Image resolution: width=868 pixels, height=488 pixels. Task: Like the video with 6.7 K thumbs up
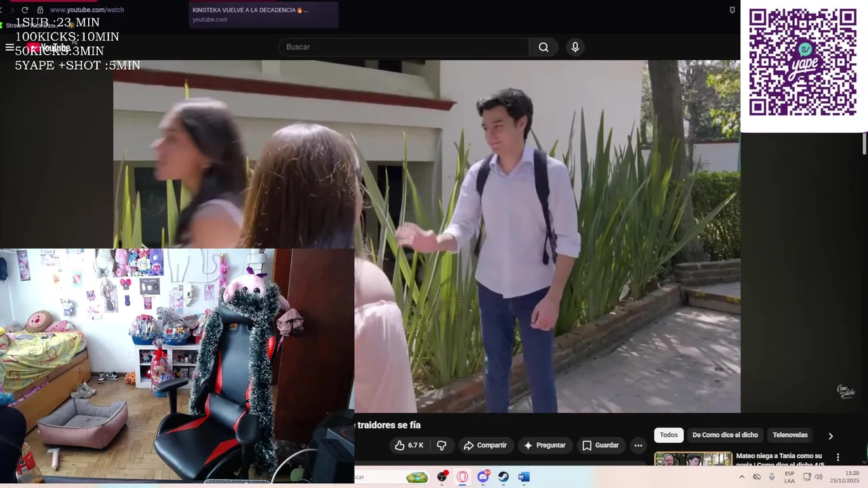pyautogui.click(x=409, y=445)
